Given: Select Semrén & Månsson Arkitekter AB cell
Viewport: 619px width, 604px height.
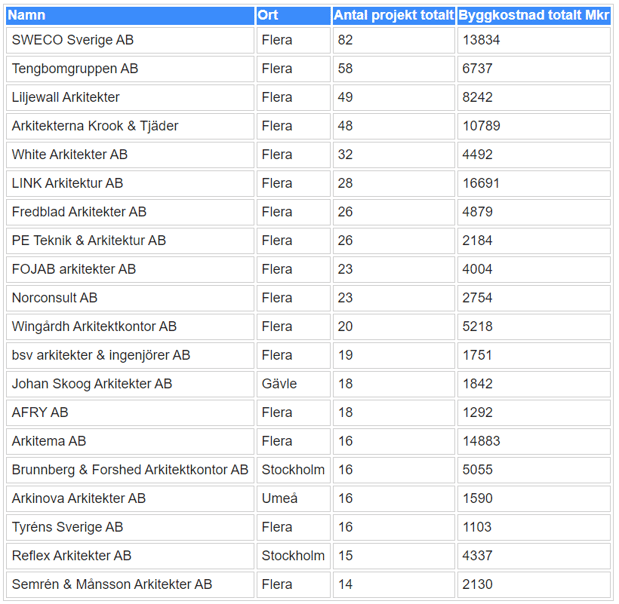Looking at the screenshot, I should (130, 585).
